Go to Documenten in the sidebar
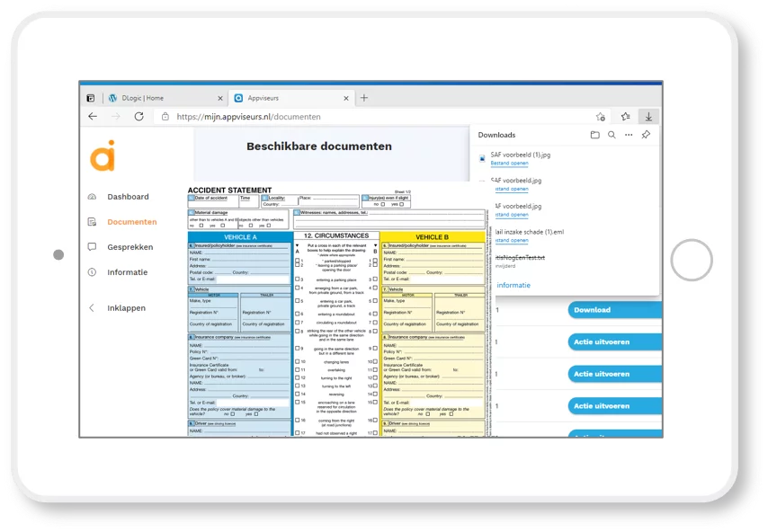 (132, 222)
